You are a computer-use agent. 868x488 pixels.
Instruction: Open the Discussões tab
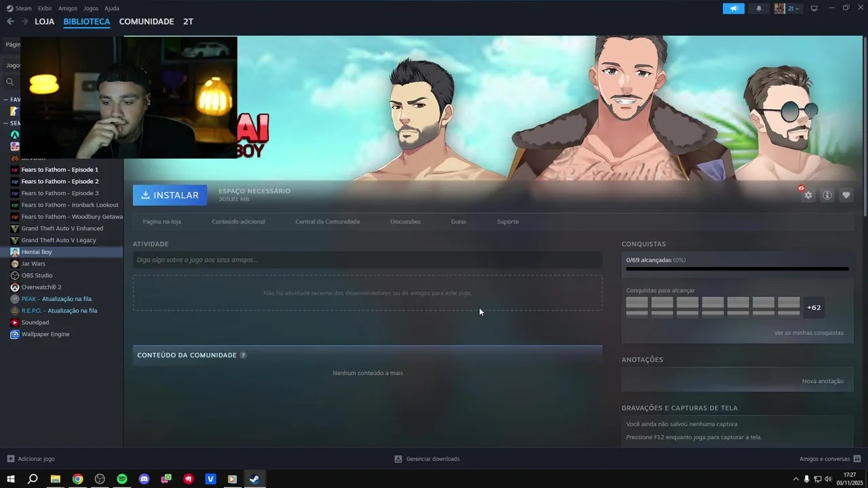tap(406, 222)
